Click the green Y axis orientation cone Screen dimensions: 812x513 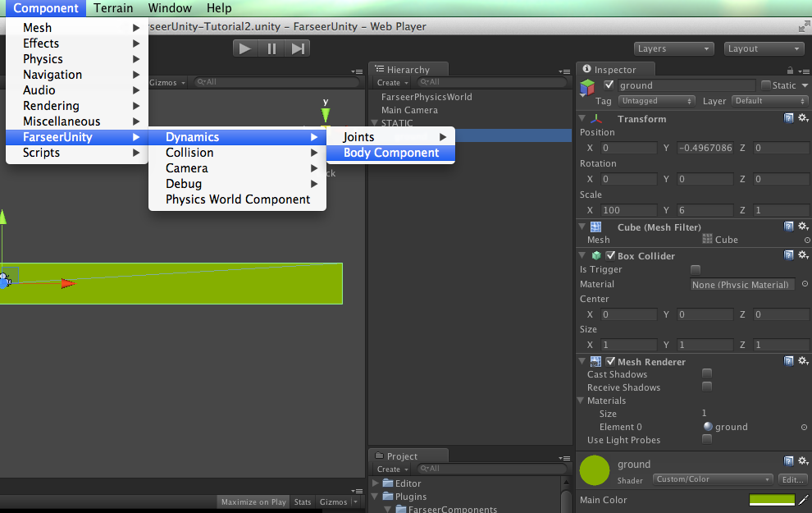coord(326,115)
